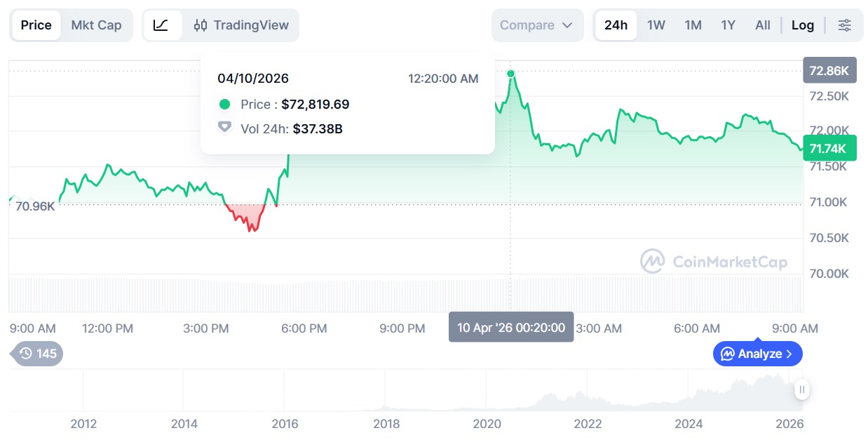Switch to line chart view icon
Image resolution: width=868 pixels, height=440 pixels.
[x=161, y=25]
